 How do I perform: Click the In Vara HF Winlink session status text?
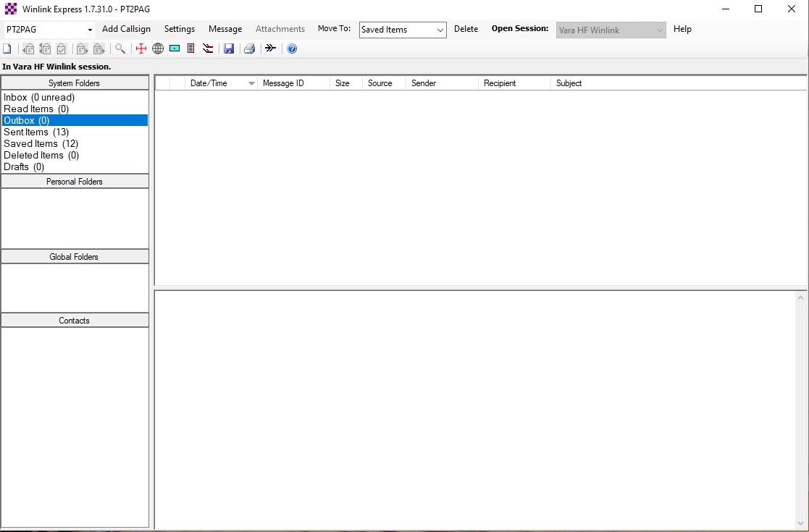pyautogui.click(x=56, y=67)
